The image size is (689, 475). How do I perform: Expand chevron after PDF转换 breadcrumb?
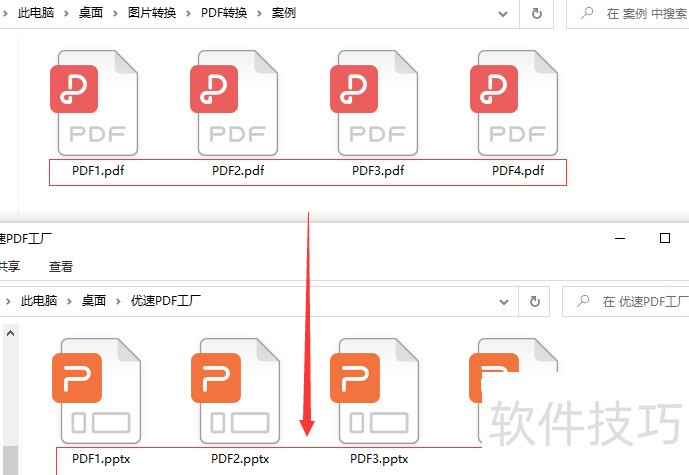click(x=259, y=14)
